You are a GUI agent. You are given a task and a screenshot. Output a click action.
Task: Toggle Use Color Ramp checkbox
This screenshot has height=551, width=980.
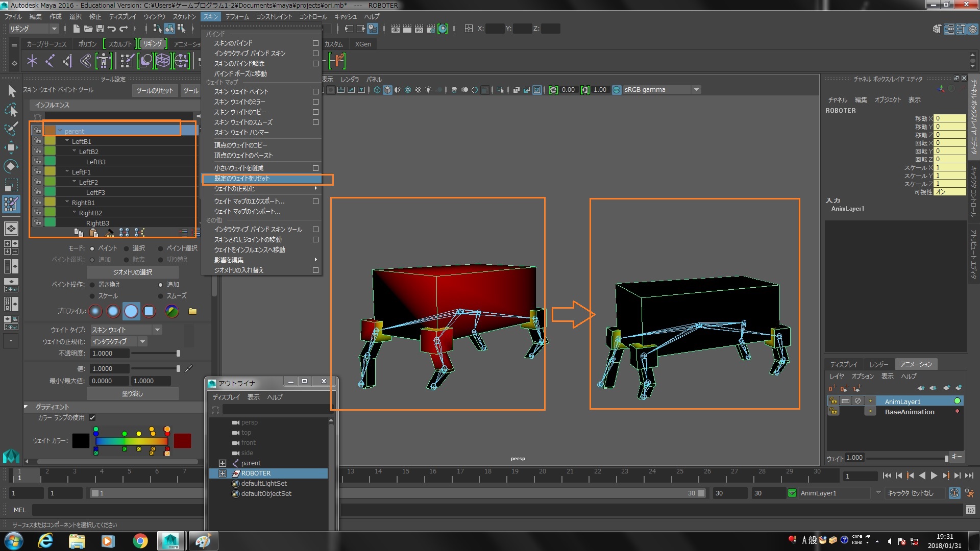coord(92,418)
